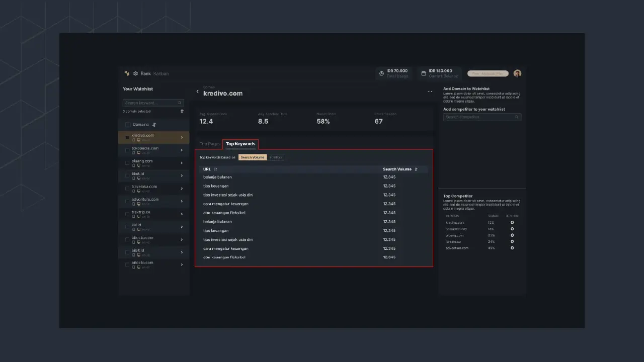Select the Position filter button

click(x=275, y=157)
